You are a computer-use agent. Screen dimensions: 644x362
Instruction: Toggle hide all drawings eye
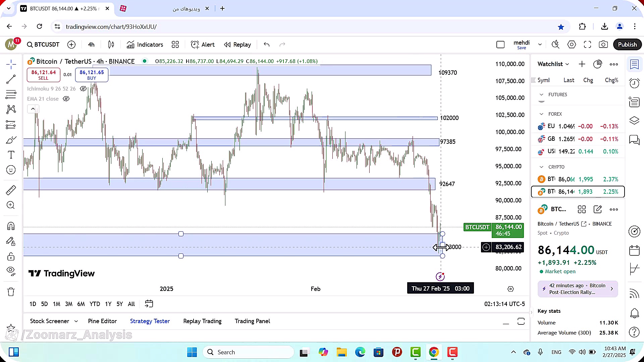[x=11, y=271]
